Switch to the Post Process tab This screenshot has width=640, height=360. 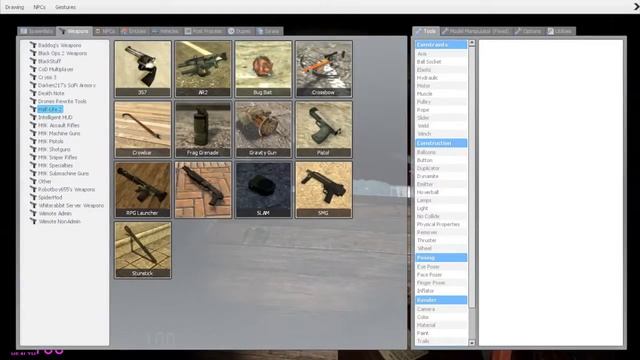(204, 31)
